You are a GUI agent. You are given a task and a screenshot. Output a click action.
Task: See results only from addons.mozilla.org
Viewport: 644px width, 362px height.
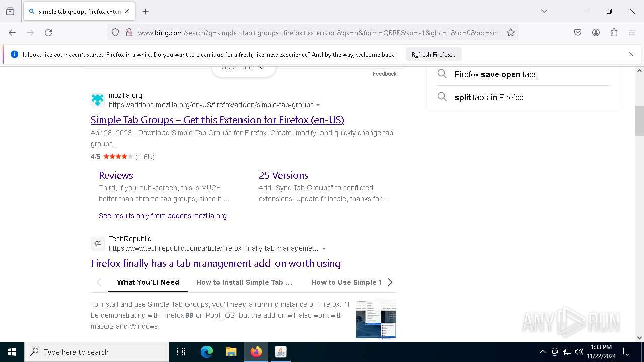(x=163, y=216)
